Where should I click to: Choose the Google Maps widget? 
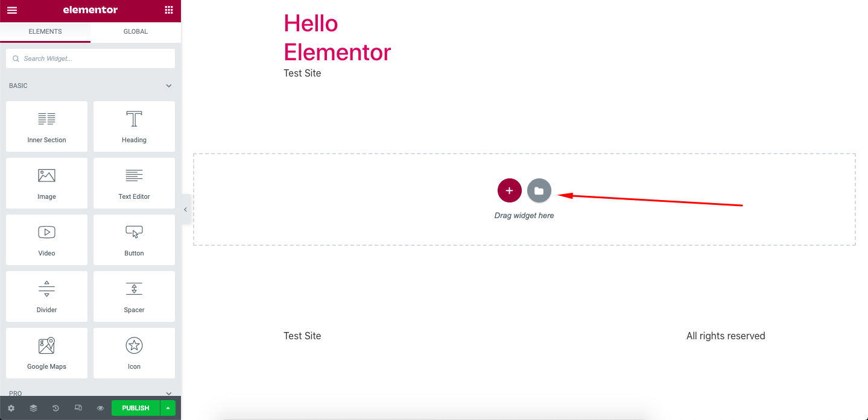pos(46,353)
